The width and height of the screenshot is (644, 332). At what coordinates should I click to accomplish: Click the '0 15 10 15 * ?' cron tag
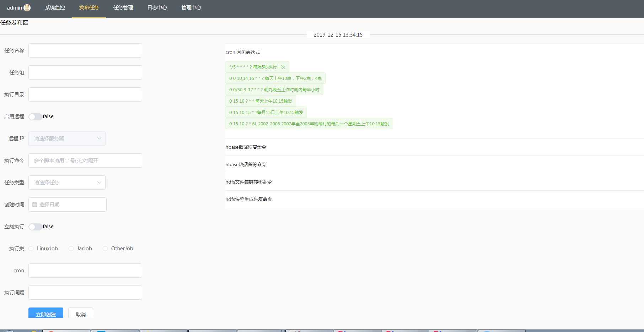[x=266, y=112]
